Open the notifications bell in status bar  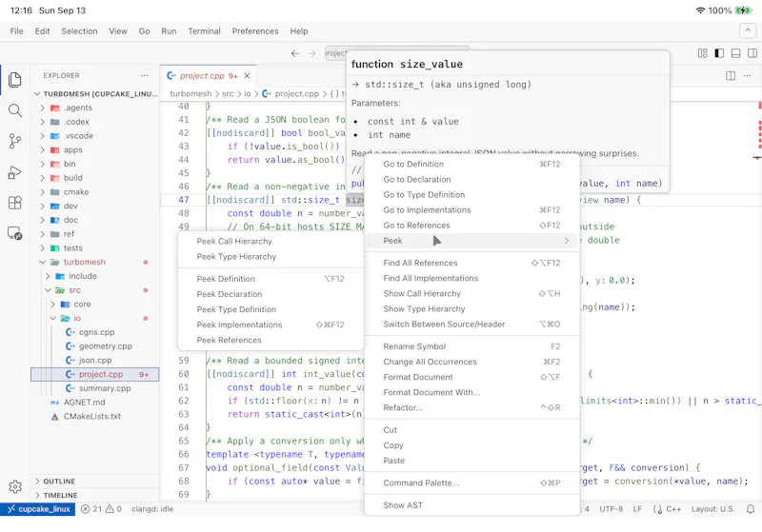tap(751, 509)
